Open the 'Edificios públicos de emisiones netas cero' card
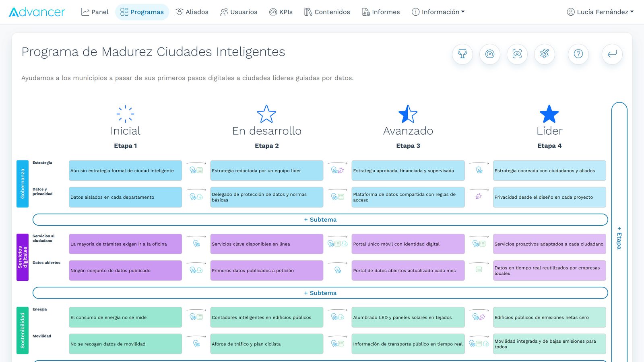The width and height of the screenshot is (644, 362). coord(549,317)
